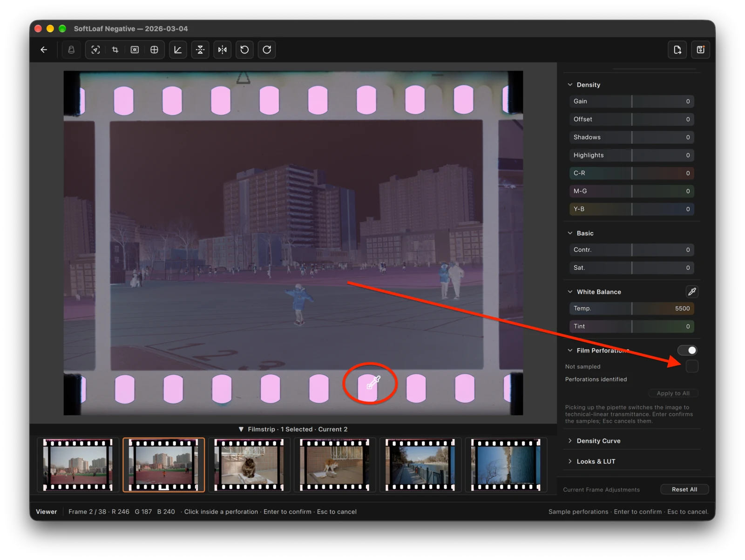
Task: Select the riverside railing filmstrip thumbnail
Action: point(420,465)
